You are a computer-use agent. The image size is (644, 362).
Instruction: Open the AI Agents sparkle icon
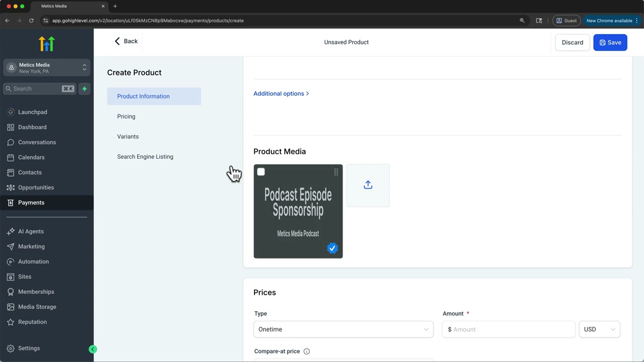(11, 231)
